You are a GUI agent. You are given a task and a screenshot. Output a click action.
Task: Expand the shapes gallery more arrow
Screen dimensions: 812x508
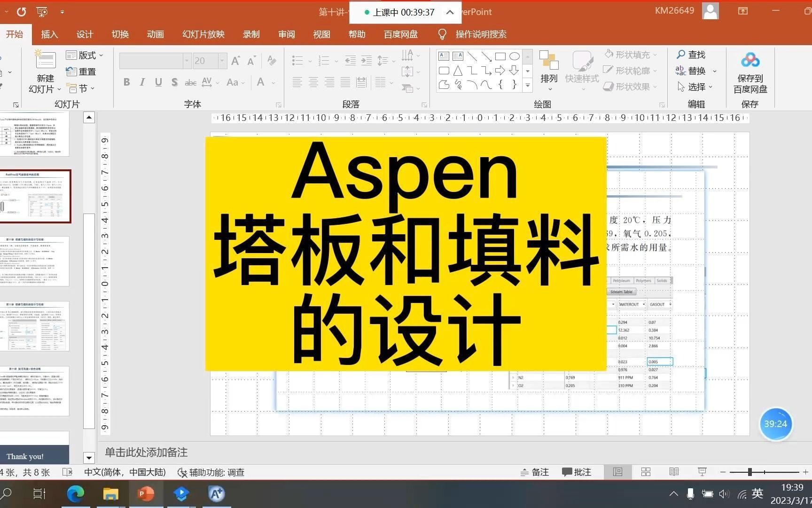coord(528,85)
